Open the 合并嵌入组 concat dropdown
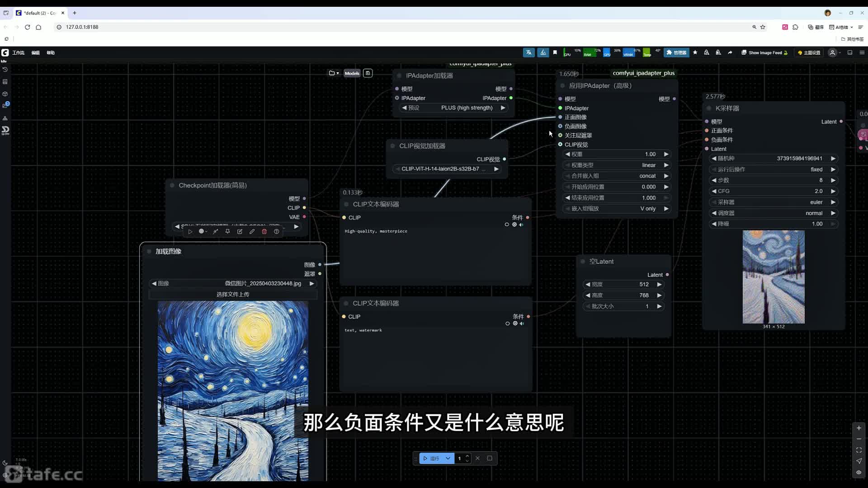Viewport: 868px width, 488px height. click(617, 176)
